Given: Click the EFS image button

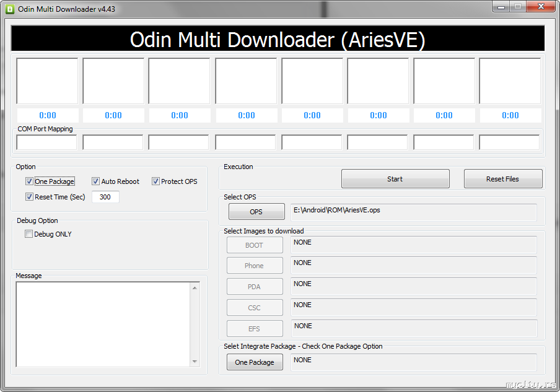Looking at the screenshot, I should 255,329.
